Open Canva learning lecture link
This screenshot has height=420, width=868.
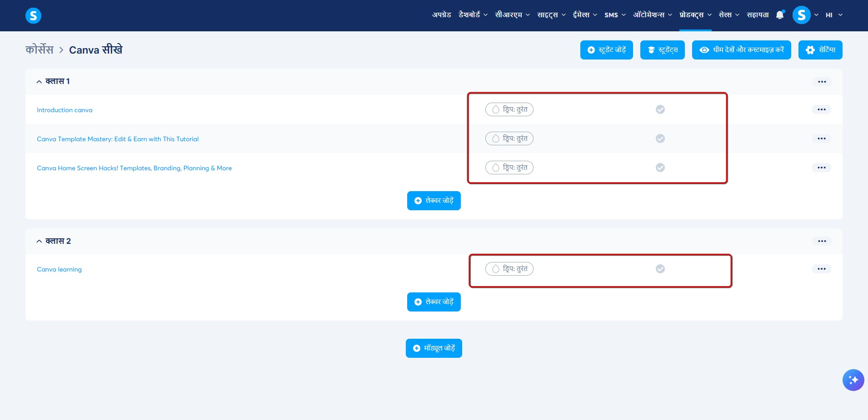pyautogui.click(x=59, y=269)
